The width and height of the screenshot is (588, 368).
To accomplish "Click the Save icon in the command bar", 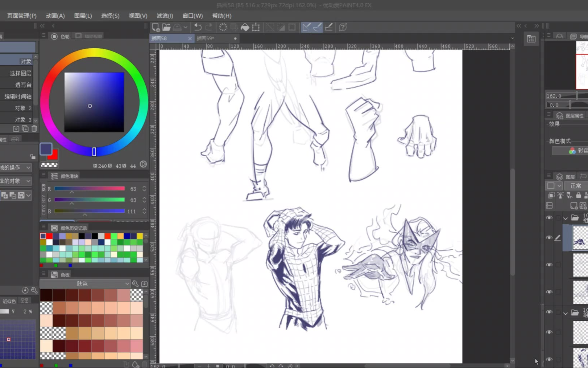I will point(177,27).
